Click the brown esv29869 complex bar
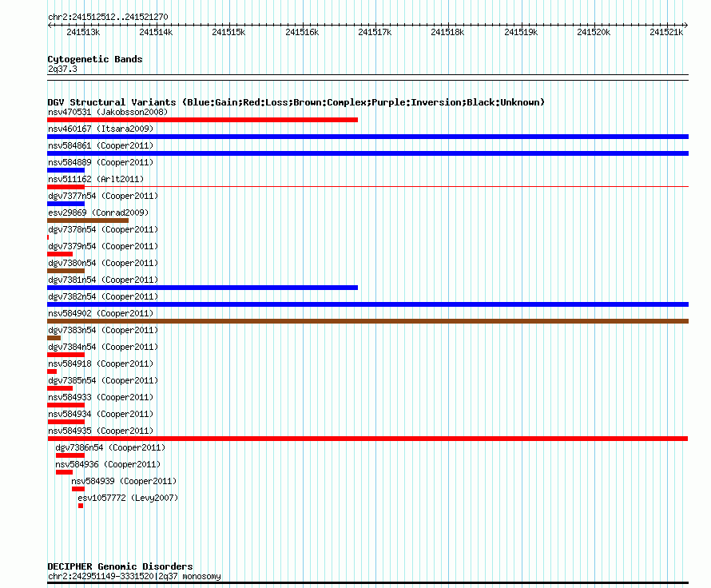The width and height of the screenshot is (711, 588). (88, 220)
